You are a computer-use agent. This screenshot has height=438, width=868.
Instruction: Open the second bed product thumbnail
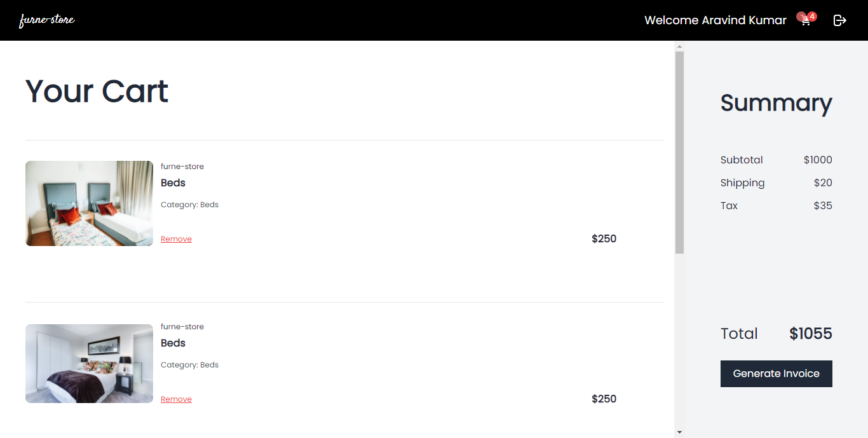89,364
